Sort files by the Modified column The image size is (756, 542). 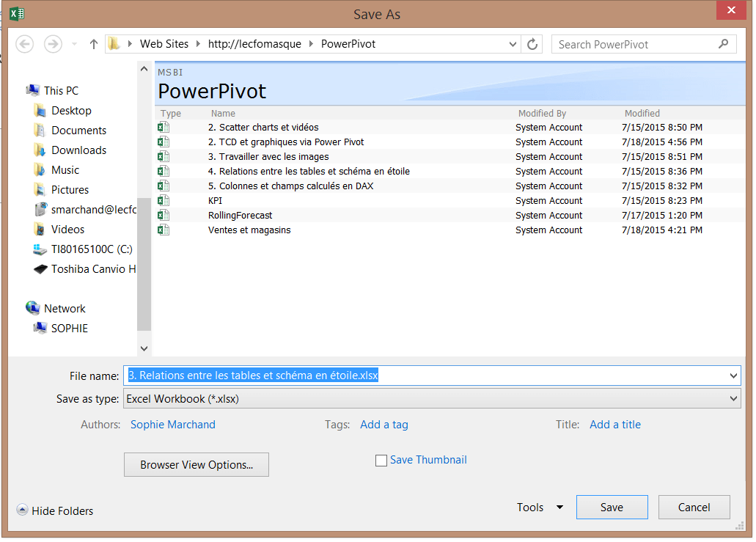(642, 114)
